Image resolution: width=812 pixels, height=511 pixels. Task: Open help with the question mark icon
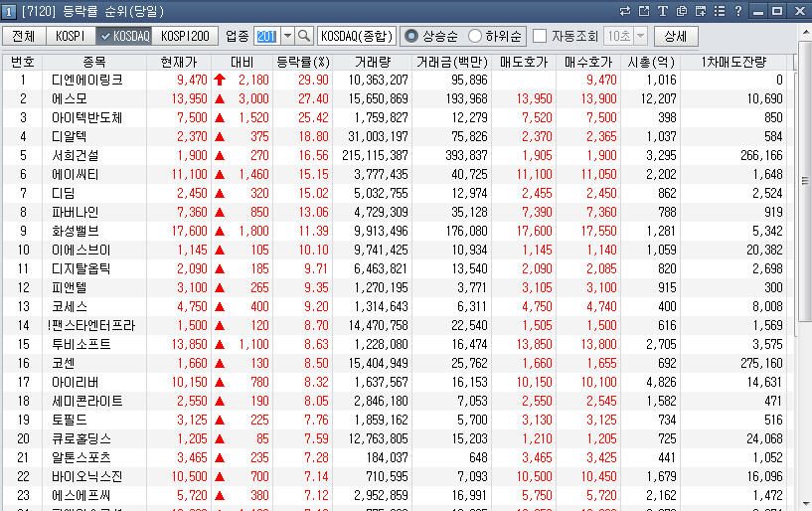point(737,11)
